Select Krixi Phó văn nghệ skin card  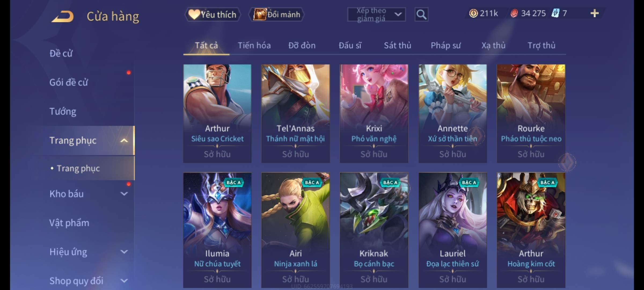374,113
